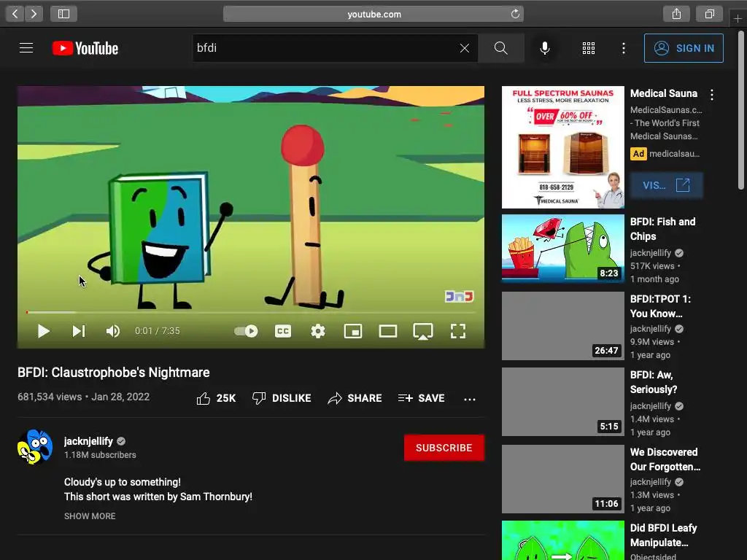Open the SHARE dialog

(x=355, y=398)
